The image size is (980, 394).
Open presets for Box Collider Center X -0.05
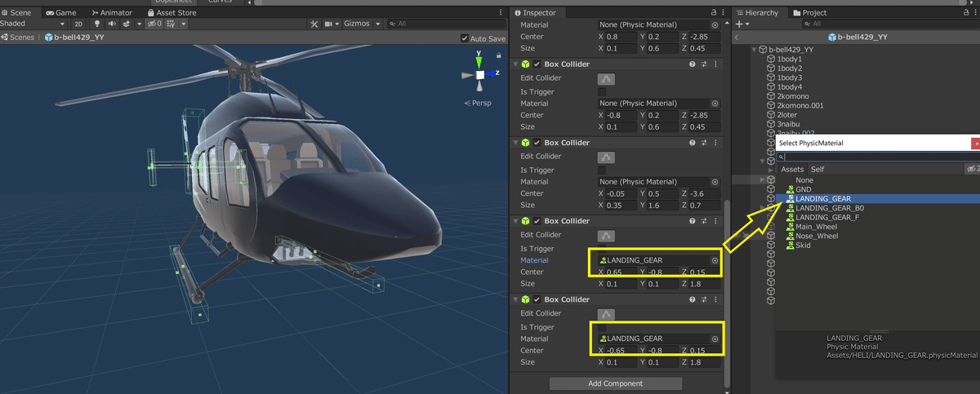tap(704, 143)
